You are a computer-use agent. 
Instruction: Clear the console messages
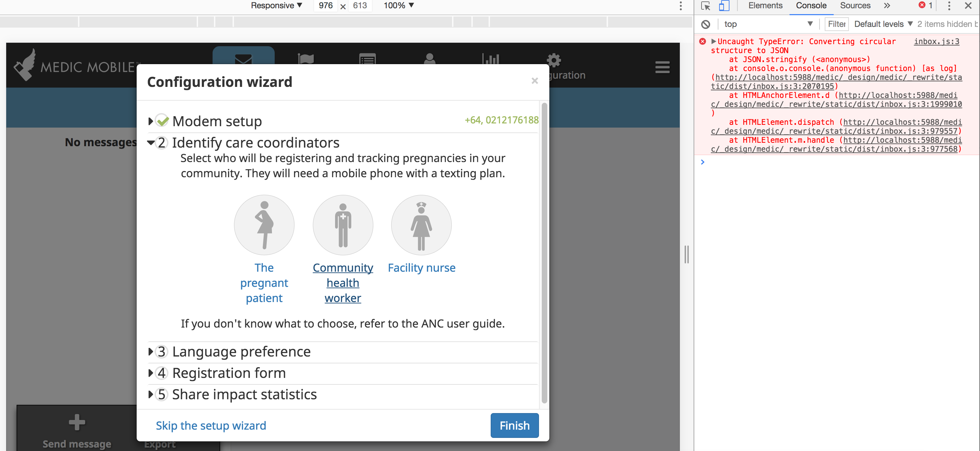click(706, 24)
